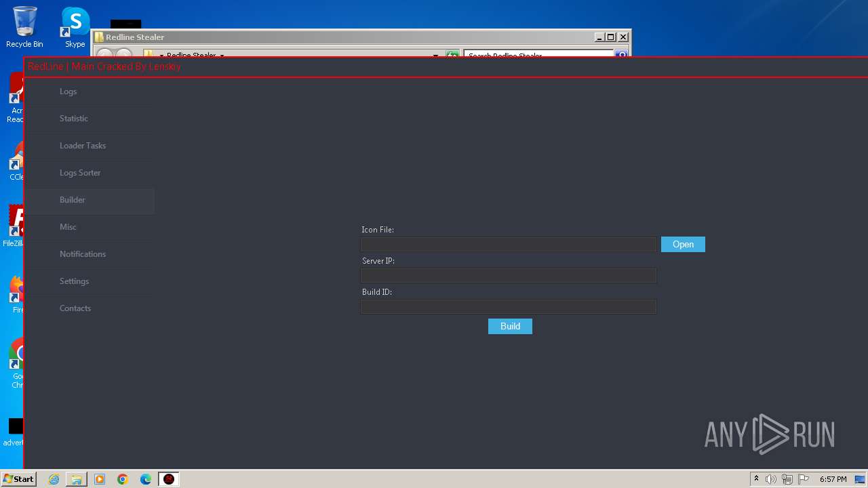Click the 6:57 PM taskbar clock
The height and width of the screenshot is (488, 868).
[x=833, y=479]
